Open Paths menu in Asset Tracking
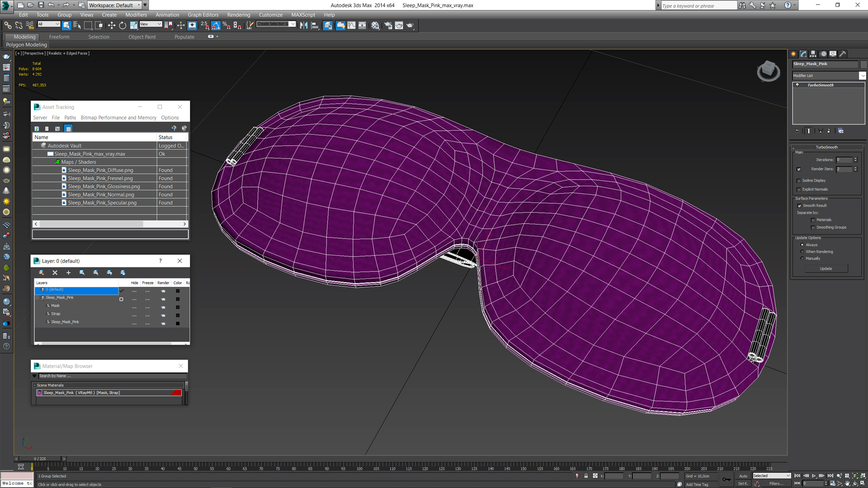Image resolution: width=868 pixels, height=488 pixels. (x=70, y=118)
